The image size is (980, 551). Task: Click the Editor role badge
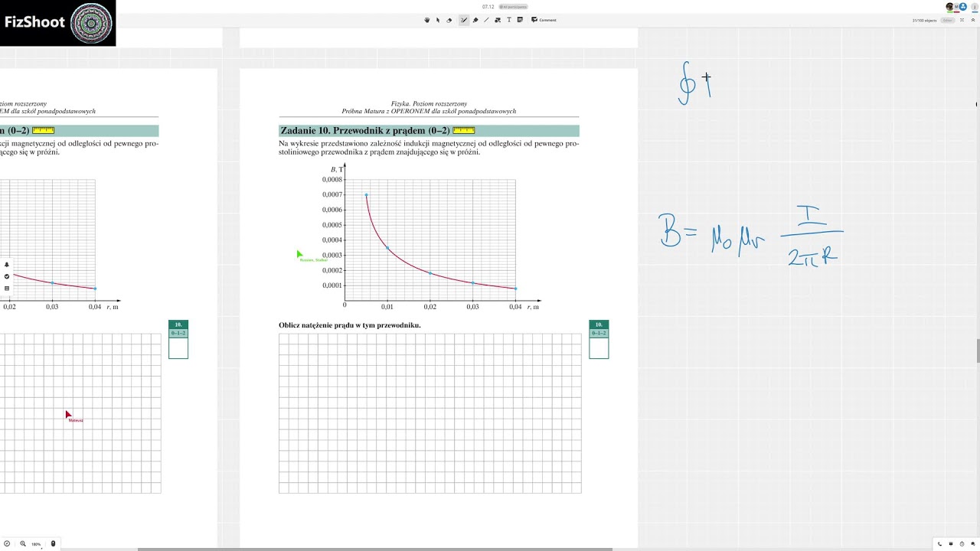[948, 20]
